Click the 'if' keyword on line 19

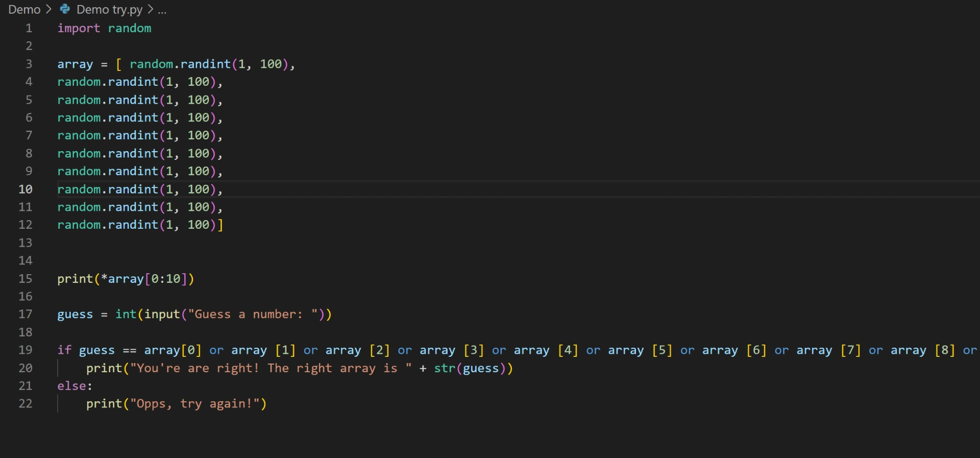pyautogui.click(x=64, y=350)
